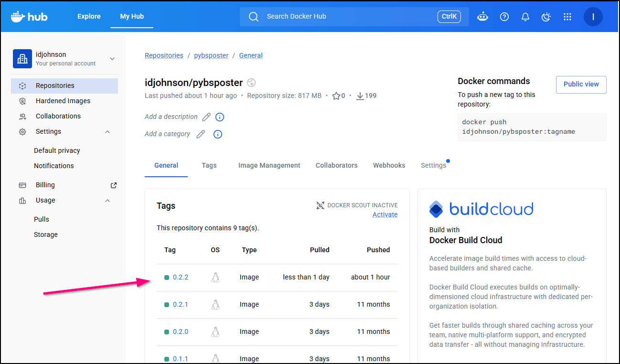Switch to the Tags tab
This screenshot has width=620, height=364.
click(209, 165)
